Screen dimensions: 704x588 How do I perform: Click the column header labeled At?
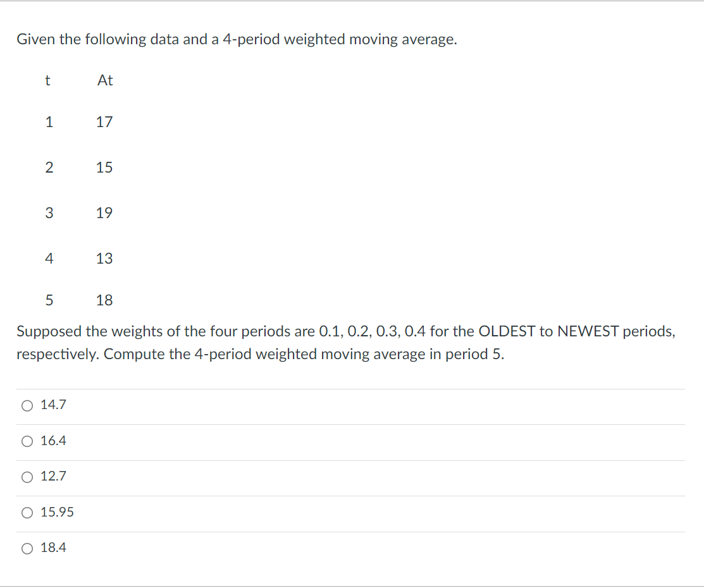(105, 80)
